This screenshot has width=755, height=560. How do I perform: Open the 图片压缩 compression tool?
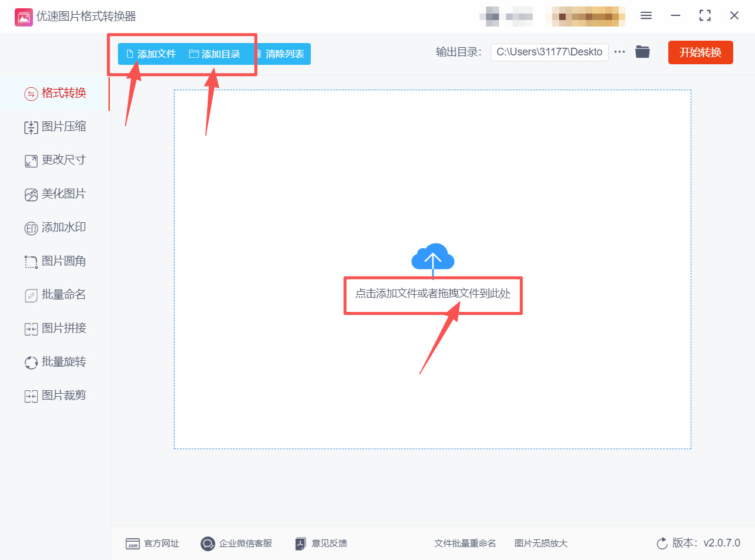[56, 127]
